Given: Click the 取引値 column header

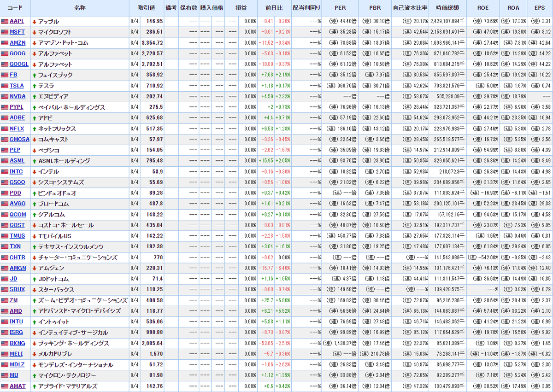Looking at the screenshot, I should [x=147, y=8].
